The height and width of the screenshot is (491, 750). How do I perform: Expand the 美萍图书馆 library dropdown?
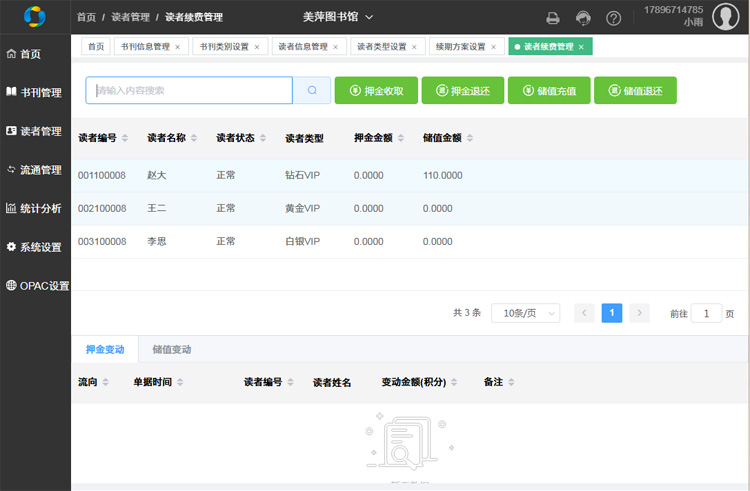[338, 17]
